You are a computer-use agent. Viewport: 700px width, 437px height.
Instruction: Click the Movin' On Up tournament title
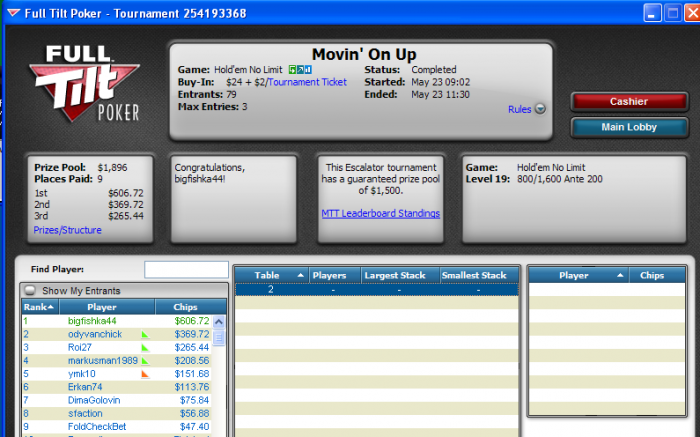coord(364,54)
